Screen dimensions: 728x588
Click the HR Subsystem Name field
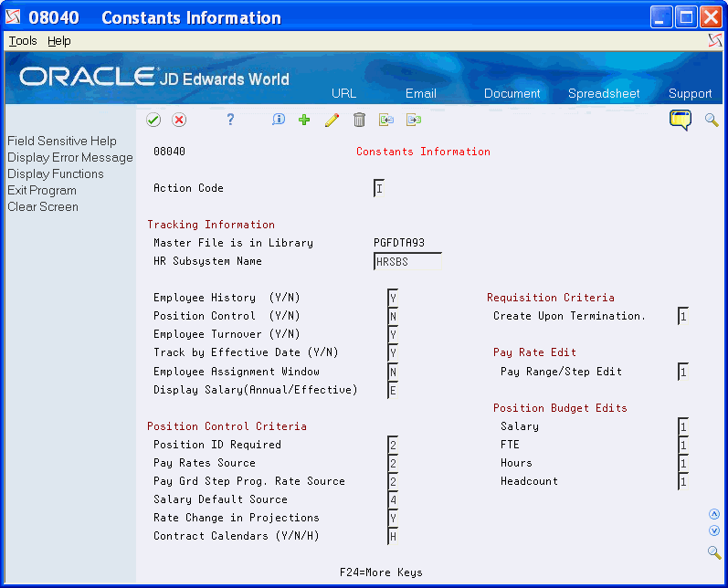tap(407, 262)
